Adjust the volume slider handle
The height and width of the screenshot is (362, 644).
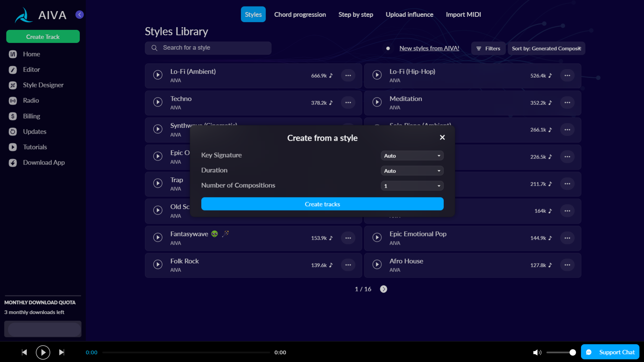(x=573, y=352)
